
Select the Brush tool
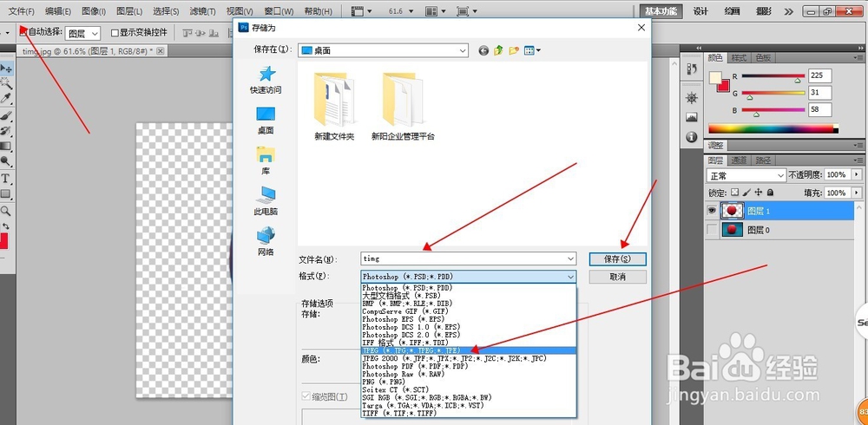pyautogui.click(x=6, y=115)
